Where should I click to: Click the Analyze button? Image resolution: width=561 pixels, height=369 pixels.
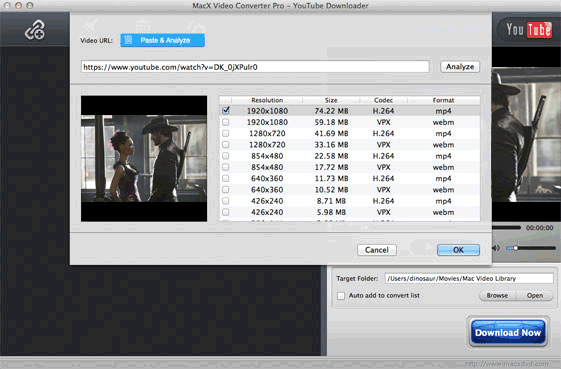[460, 67]
